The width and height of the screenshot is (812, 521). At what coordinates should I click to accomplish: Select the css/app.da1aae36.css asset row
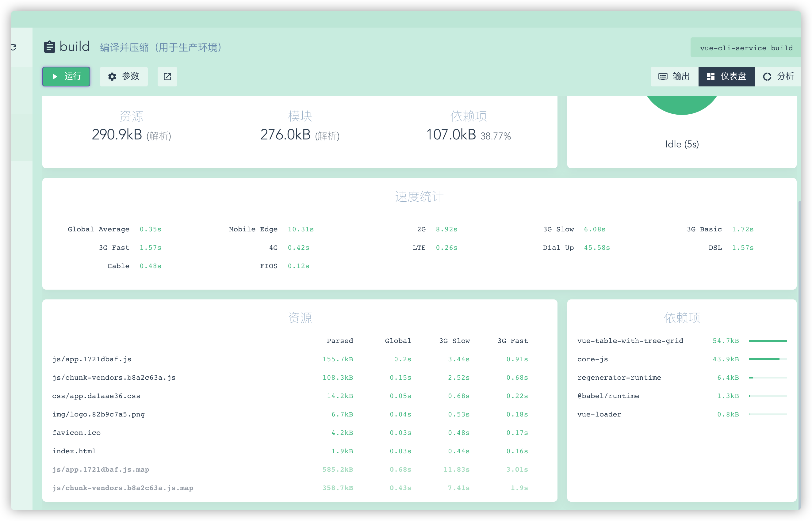[x=300, y=396]
